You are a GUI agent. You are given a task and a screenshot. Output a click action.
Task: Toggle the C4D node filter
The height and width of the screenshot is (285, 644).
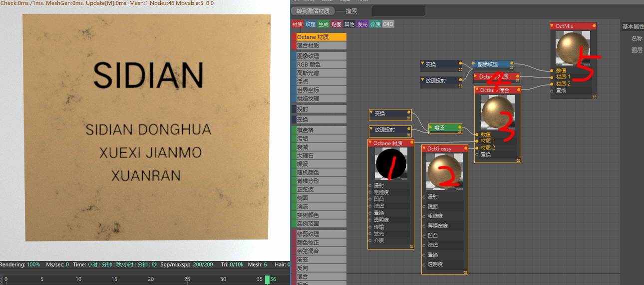pyautogui.click(x=388, y=24)
